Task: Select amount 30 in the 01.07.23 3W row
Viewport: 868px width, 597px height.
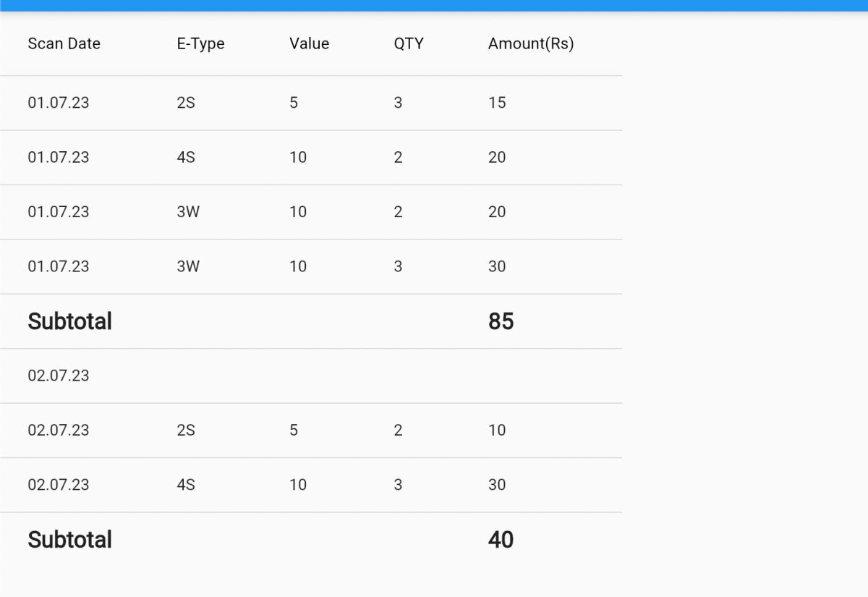Action: 497,266
